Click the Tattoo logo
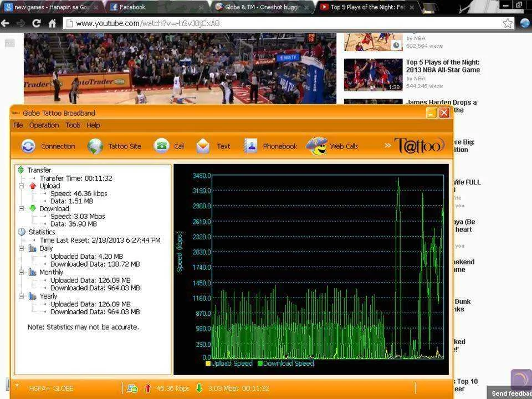This screenshot has width=532, height=399. [420, 146]
